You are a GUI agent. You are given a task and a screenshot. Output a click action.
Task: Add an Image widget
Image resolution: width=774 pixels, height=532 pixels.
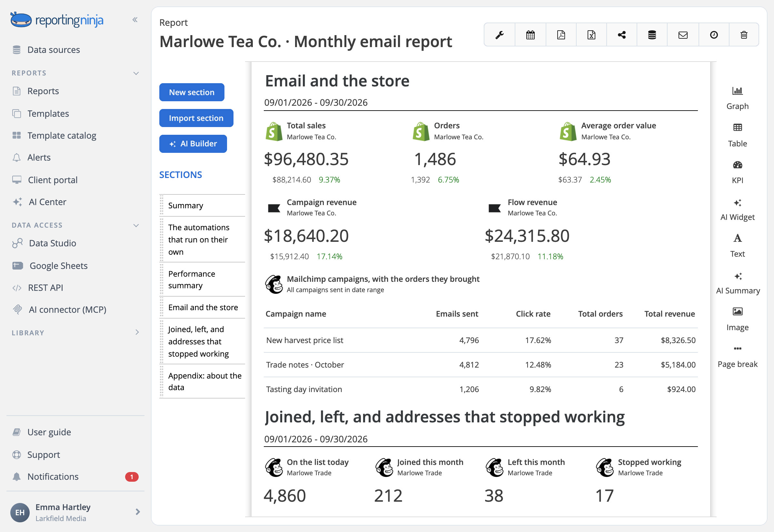click(x=737, y=320)
